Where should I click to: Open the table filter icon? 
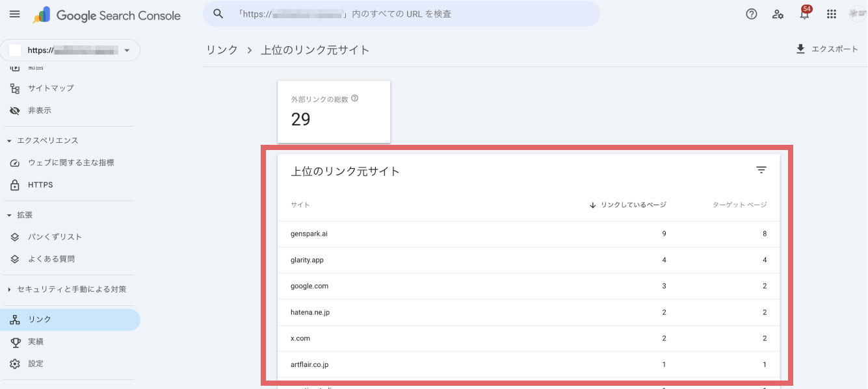click(x=761, y=170)
